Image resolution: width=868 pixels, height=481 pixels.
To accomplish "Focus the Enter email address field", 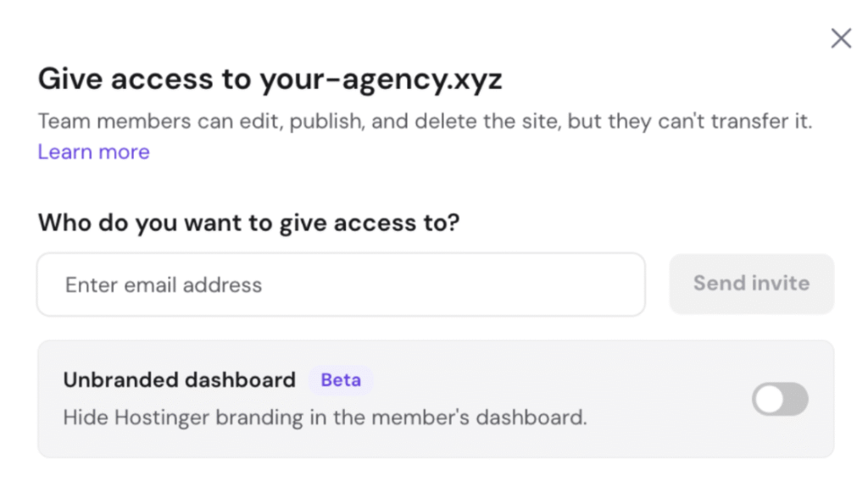I will (x=341, y=285).
